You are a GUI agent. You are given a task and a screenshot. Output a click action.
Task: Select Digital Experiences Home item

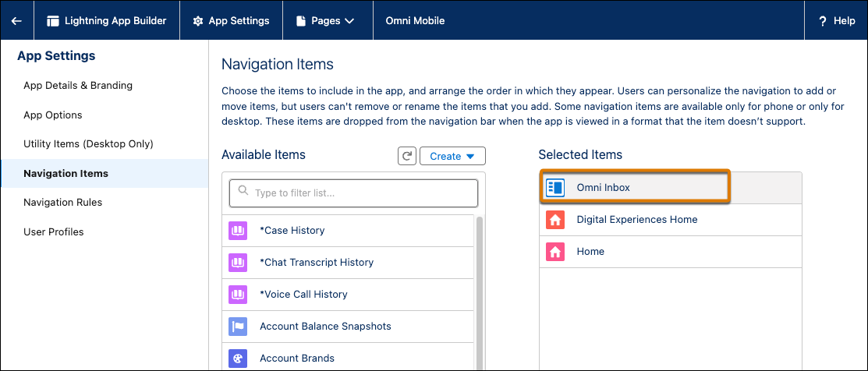click(x=671, y=220)
